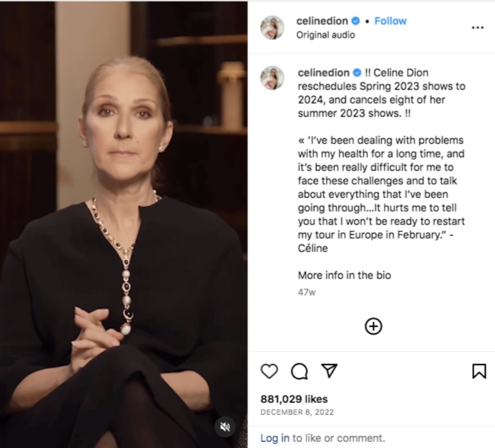Screen dimensions: 495x448
Task: Share the post via paper plane icon
Action: pos(329,370)
